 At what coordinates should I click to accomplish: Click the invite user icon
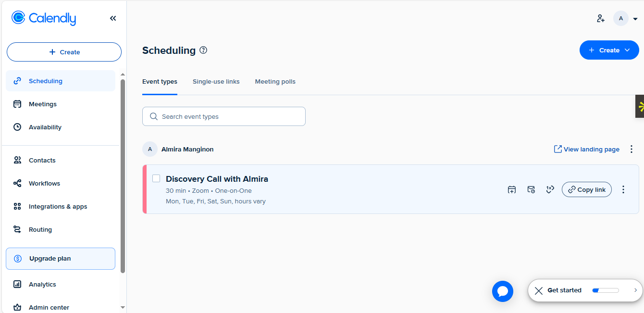(x=600, y=19)
